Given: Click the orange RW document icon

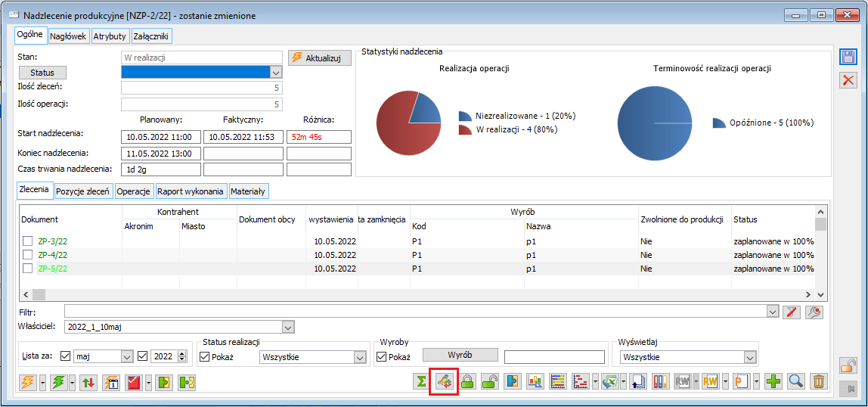Looking at the screenshot, I should 711,381.
